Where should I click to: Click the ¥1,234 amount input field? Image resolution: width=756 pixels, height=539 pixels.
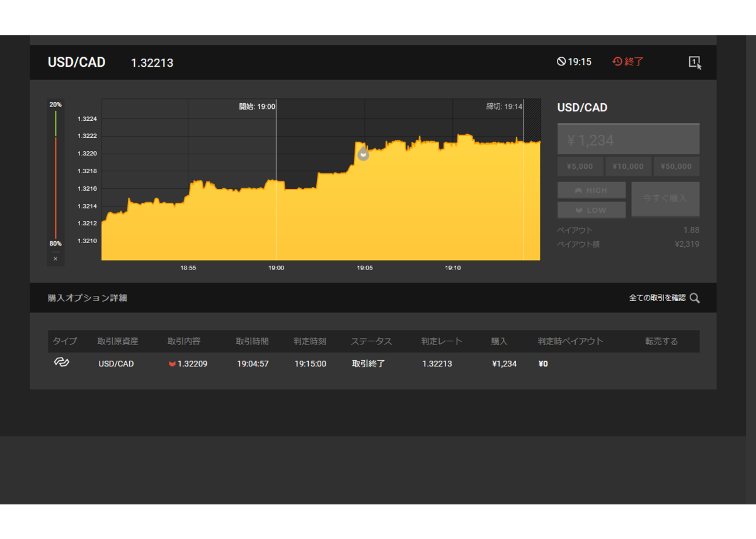pos(628,139)
